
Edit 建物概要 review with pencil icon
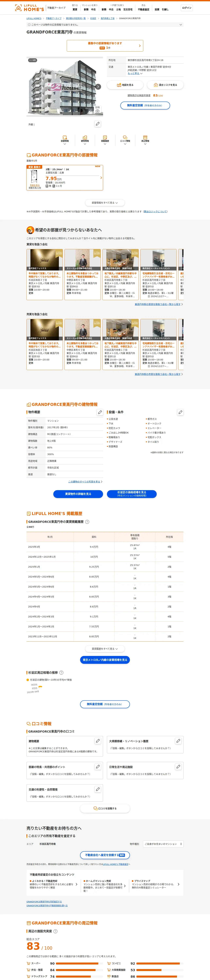coord(98,741)
